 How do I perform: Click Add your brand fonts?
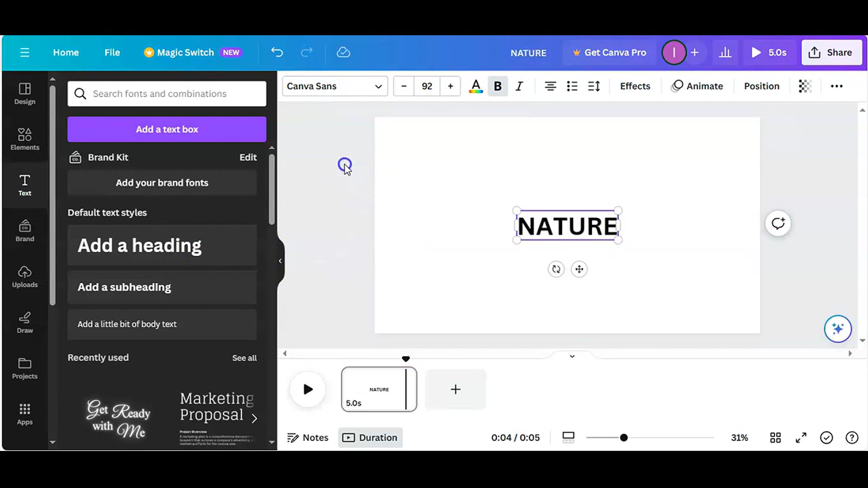pos(162,183)
